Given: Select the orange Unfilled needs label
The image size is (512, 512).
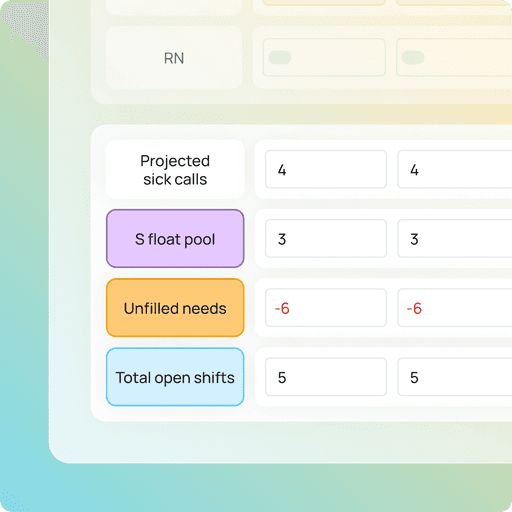Looking at the screenshot, I should tap(175, 308).
